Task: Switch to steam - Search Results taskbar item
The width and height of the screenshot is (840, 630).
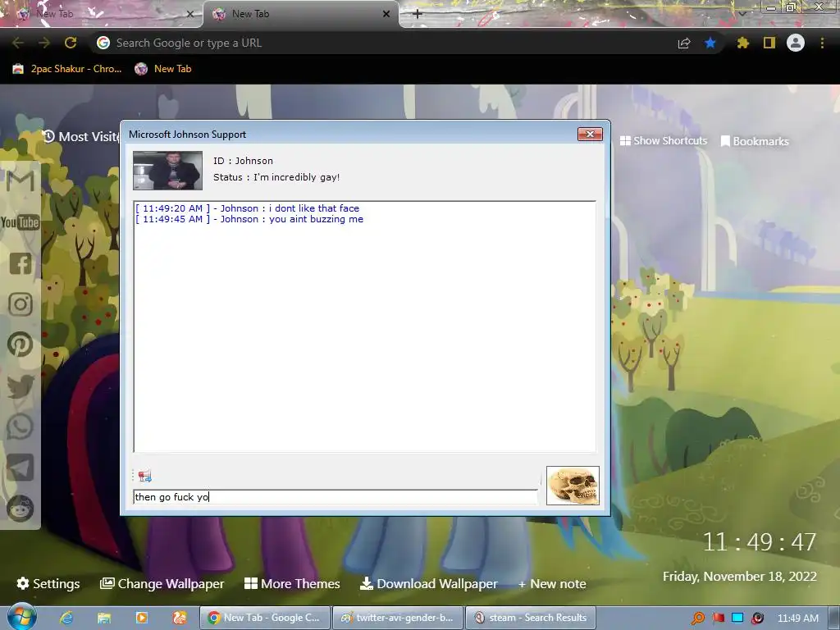Action: pyautogui.click(x=531, y=618)
